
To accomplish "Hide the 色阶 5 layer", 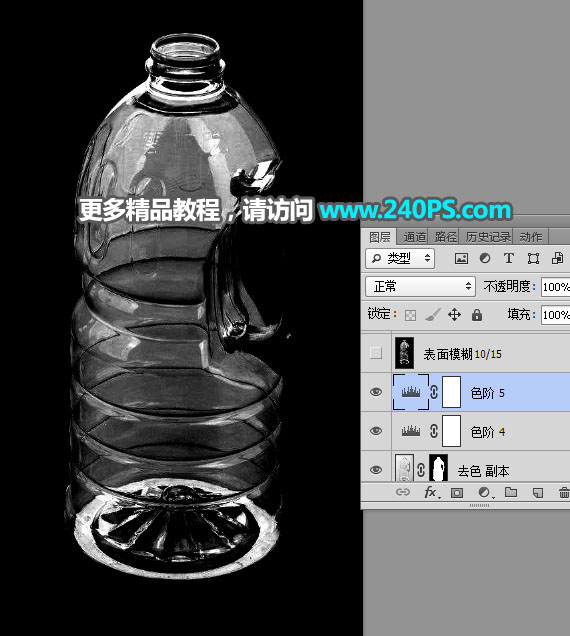I will point(376,392).
